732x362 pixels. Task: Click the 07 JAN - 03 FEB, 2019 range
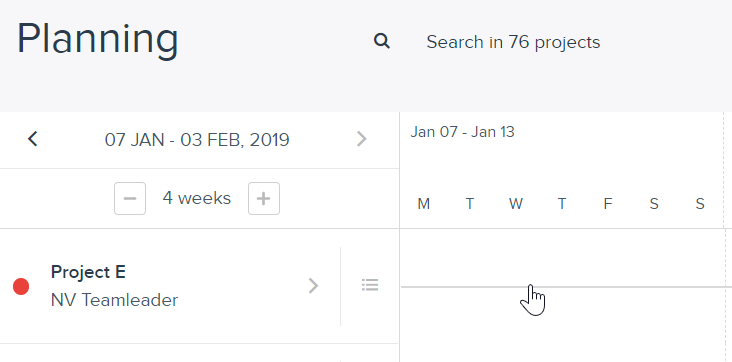197,140
